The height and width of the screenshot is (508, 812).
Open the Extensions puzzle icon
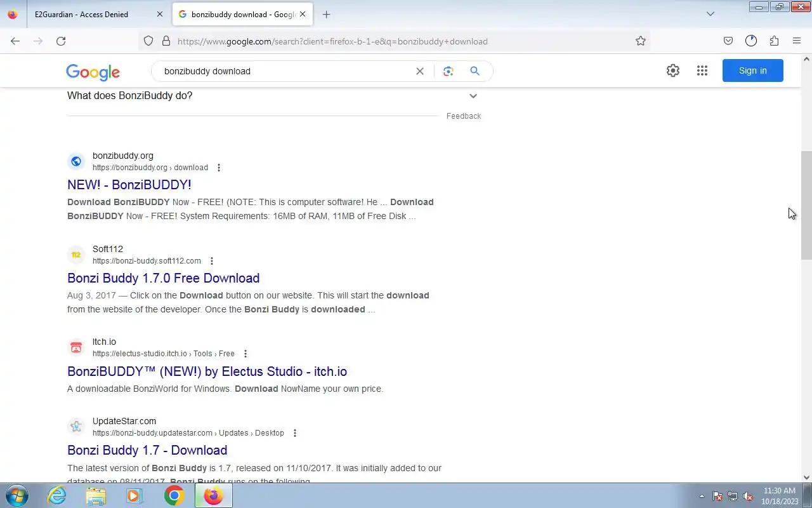[x=774, y=41]
